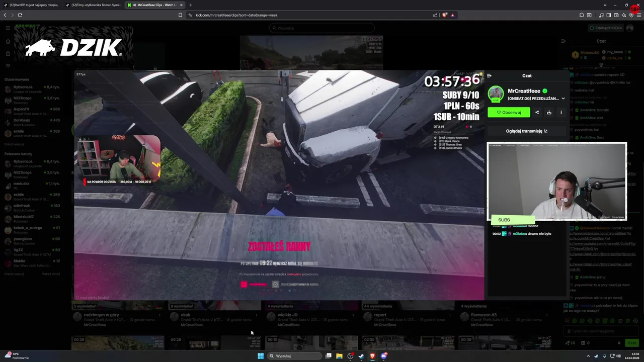Switch to the Filmy użytkownika Roman tab
The height and width of the screenshot is (362, 644).
click(93, 5)
